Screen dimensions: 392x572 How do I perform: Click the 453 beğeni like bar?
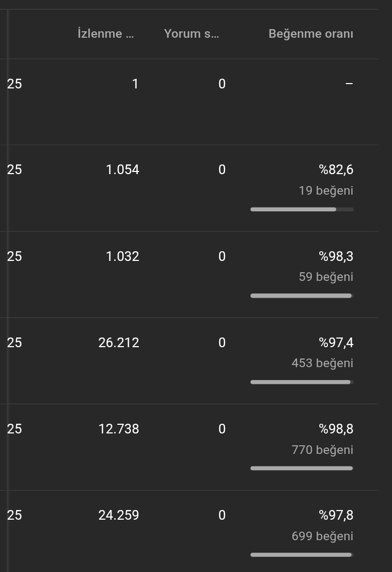[x=302, y=382]
